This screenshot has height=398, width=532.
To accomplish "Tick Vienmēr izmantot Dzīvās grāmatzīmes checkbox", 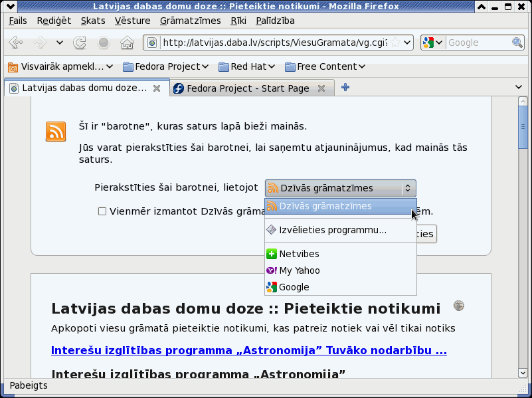I will coord(102,212).
